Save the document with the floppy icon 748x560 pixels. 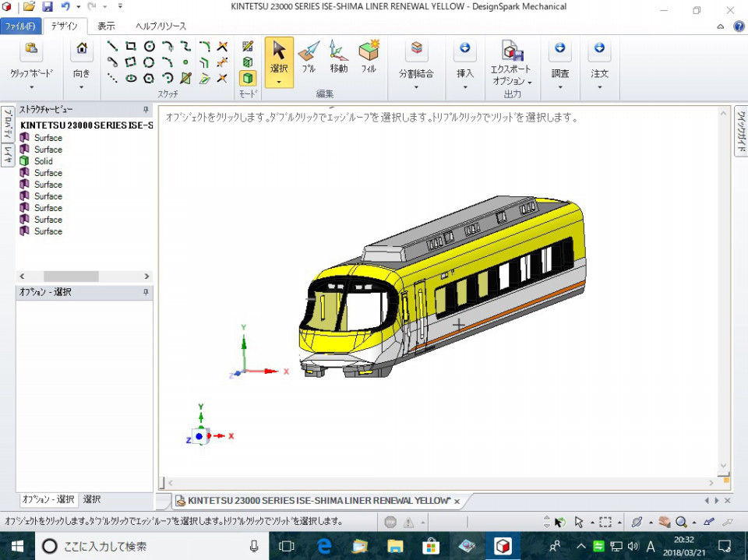(48, 7)
